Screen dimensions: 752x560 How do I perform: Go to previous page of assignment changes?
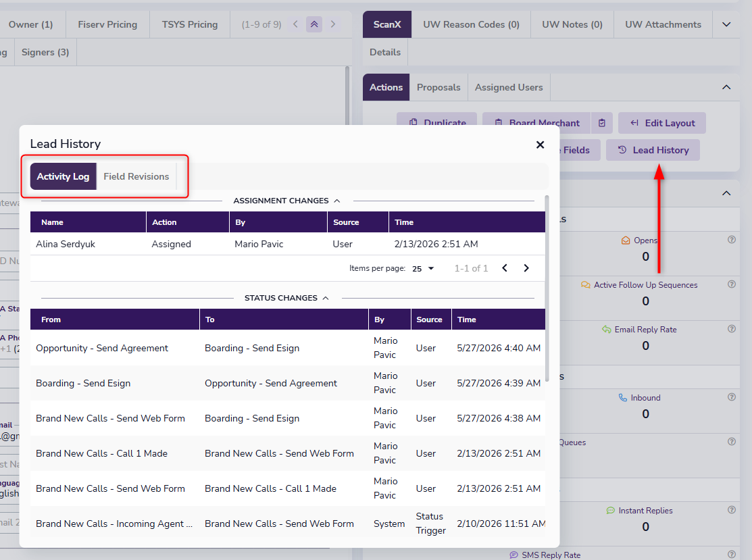pos(505,268)
